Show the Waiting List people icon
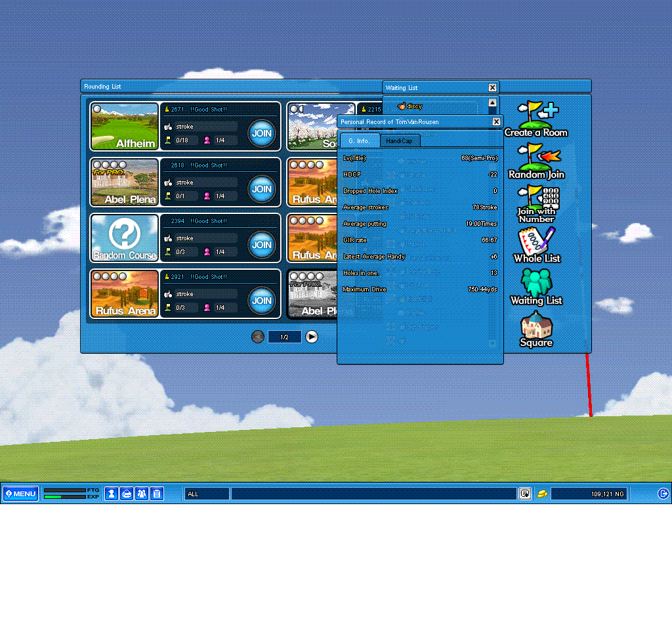 tap(536, 285)
